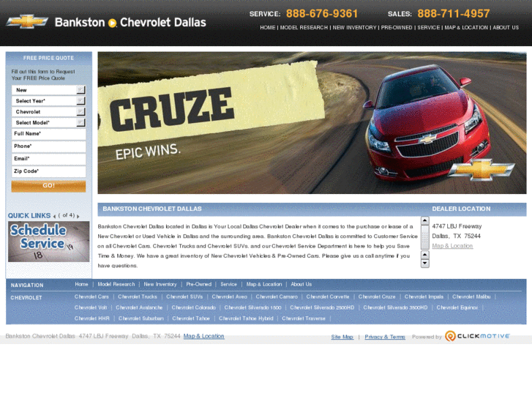The width and height of the screenshot is (532, 399).
Task: Open New Inventory in top menu
Action: (354, 28)
